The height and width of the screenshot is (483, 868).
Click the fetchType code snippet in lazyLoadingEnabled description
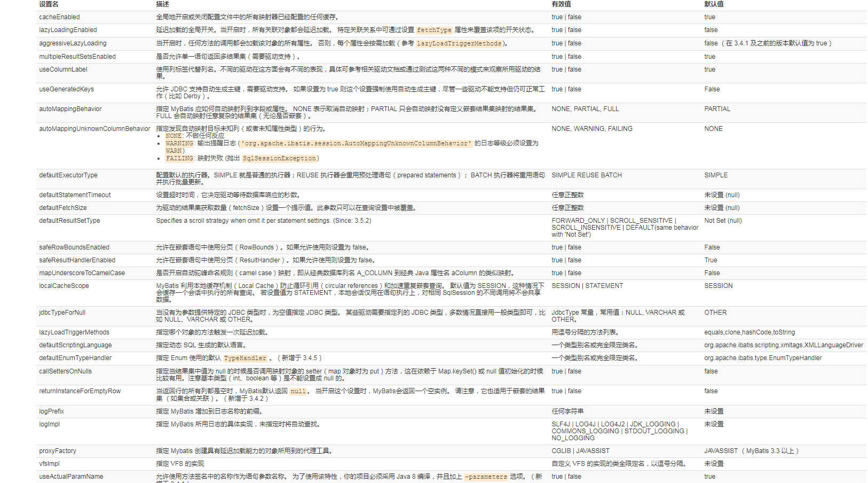point(434,30)
